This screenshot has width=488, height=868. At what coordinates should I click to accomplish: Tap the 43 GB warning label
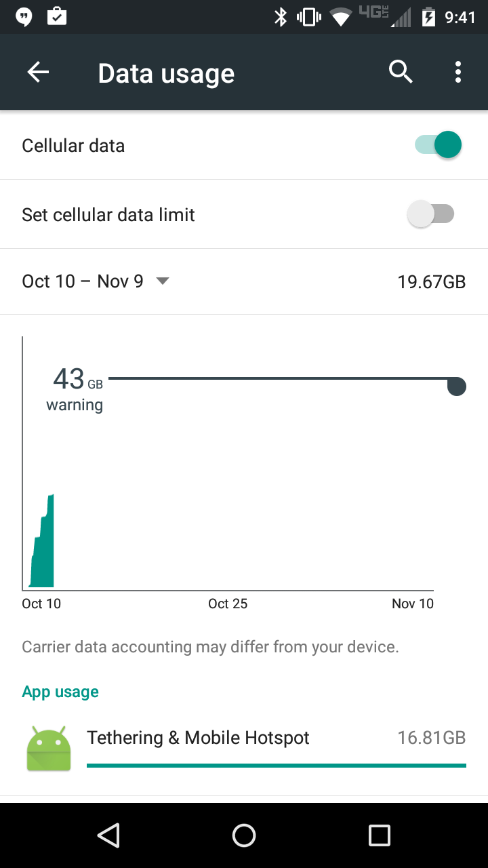point(75,389)
